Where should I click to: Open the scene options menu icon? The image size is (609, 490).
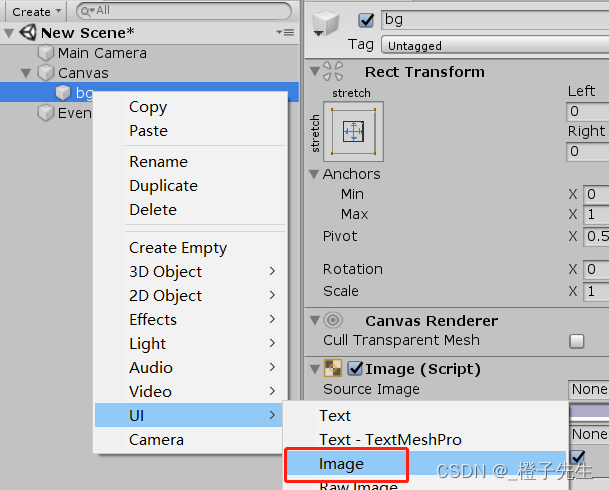285,33
